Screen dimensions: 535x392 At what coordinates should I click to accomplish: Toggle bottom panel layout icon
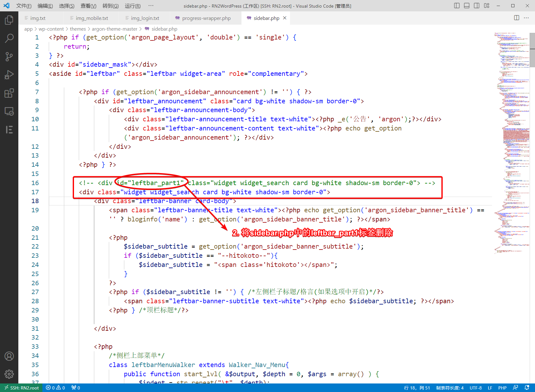point(467,6)
